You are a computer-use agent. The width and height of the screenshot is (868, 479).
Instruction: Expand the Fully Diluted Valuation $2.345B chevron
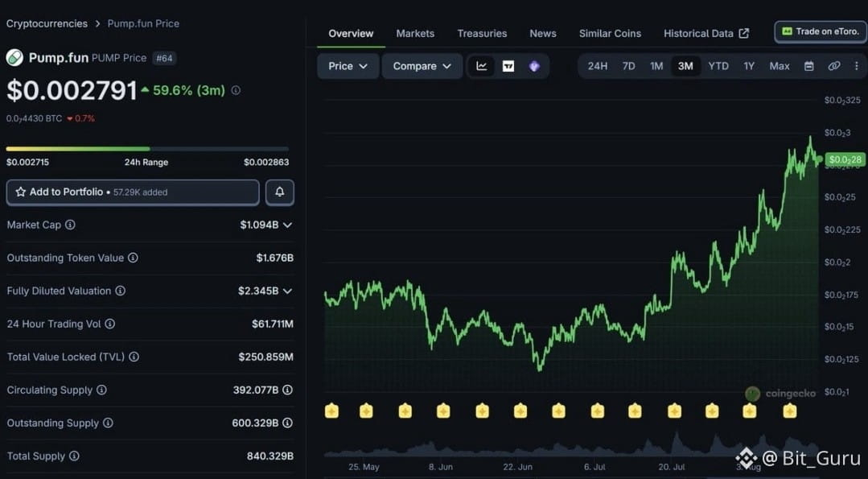(x=288, y=291)
